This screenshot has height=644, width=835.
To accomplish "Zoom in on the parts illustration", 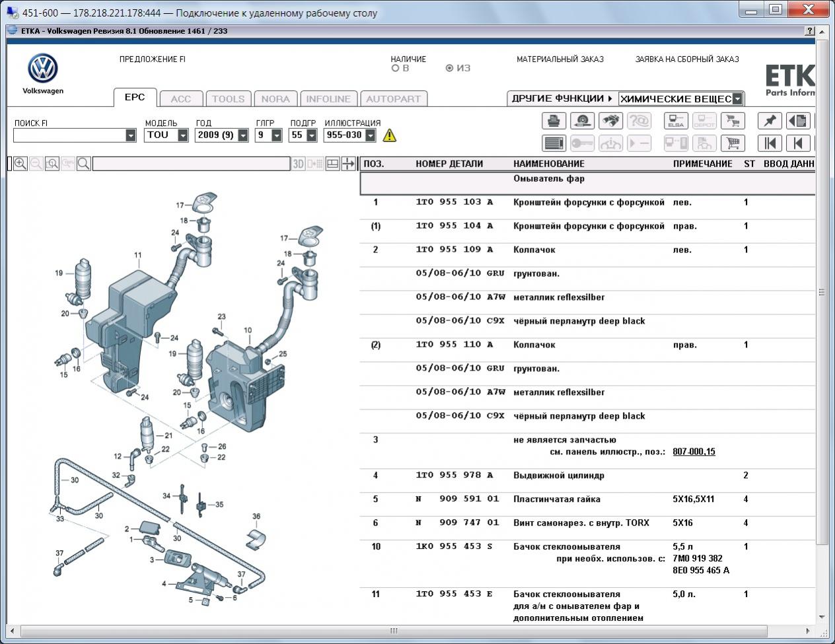I will (x=20, y=164).
